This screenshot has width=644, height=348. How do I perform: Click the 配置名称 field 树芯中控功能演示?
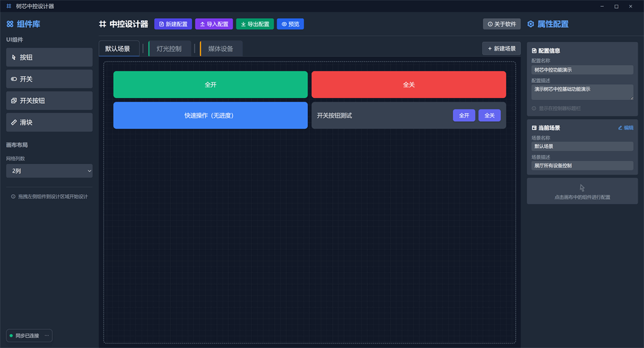[x=582, y=70]
